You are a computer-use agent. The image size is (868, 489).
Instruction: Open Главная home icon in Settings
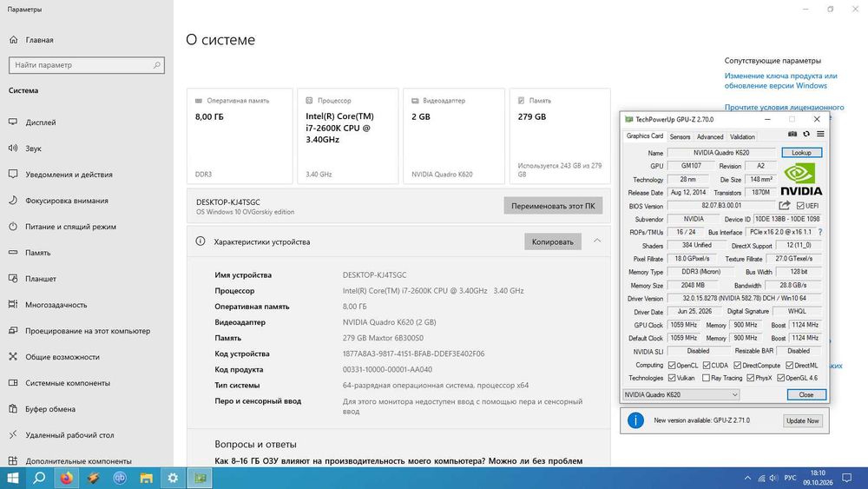pos(13,40)
